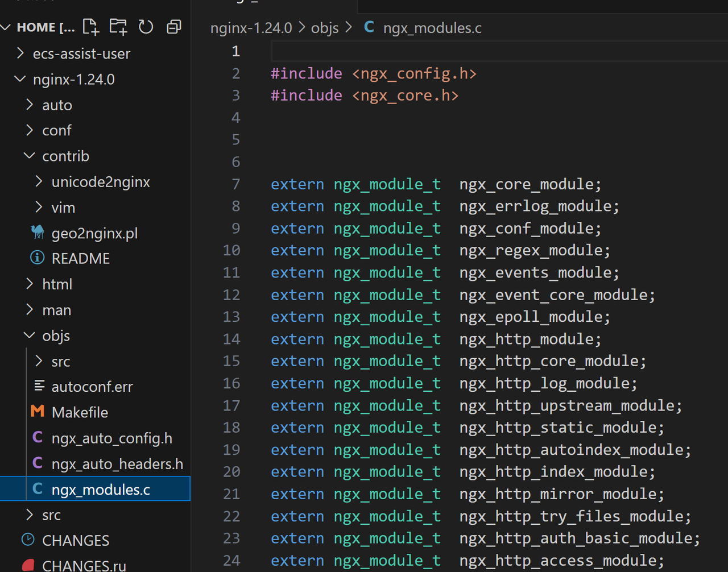Image resolution: width=728 pixels, height=572 pixels.
Task: Collapse all folders using the explorer header icon
Action: [x=173, y=27]
